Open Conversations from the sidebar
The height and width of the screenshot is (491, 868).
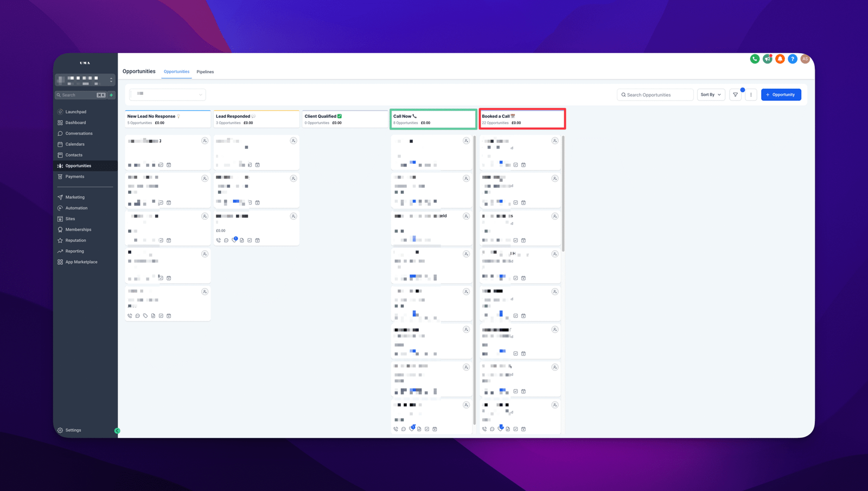tap(79, 133)
